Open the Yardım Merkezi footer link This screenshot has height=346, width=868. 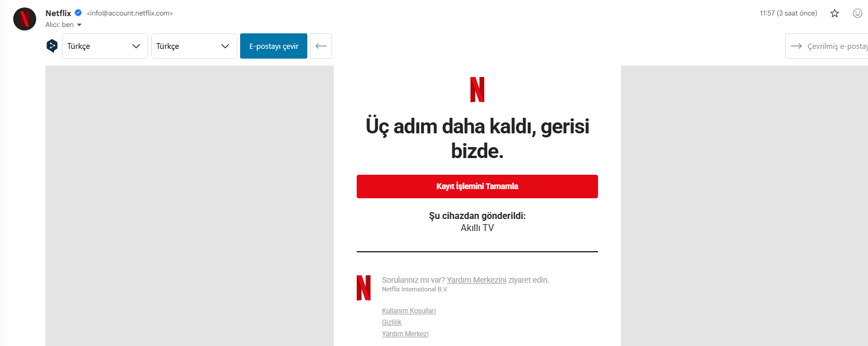click(x=405, y=334)
